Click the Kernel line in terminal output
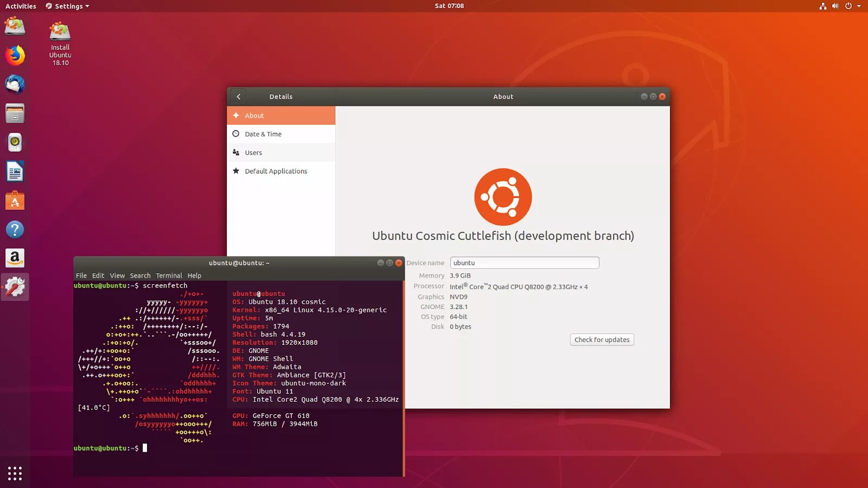Screen dimensions: 868x488 [309, 310]
